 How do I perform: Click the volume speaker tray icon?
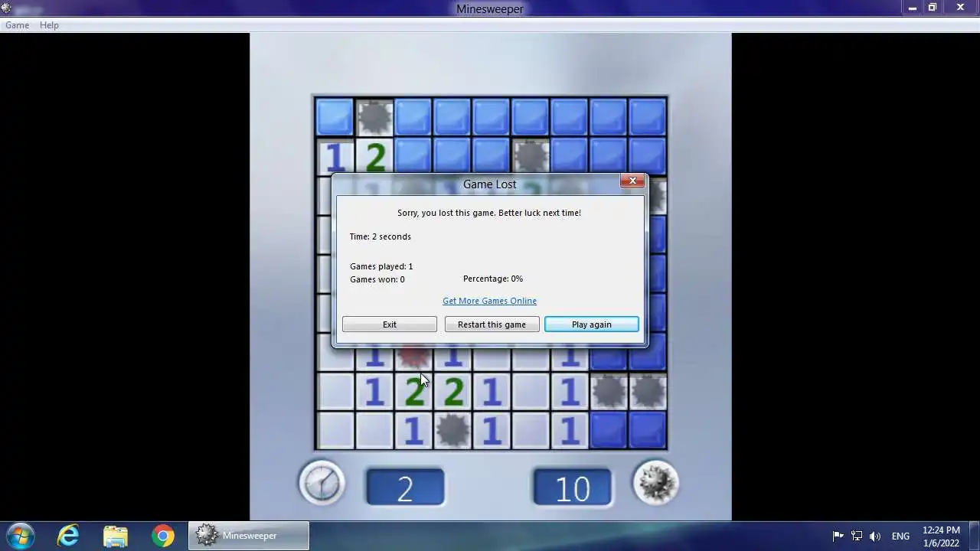tap(875, 536)
